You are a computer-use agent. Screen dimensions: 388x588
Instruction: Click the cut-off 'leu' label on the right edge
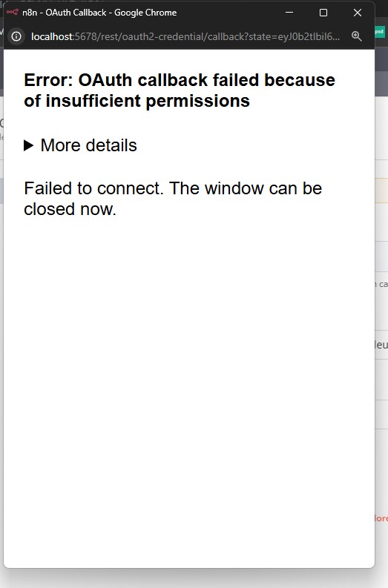381,345
